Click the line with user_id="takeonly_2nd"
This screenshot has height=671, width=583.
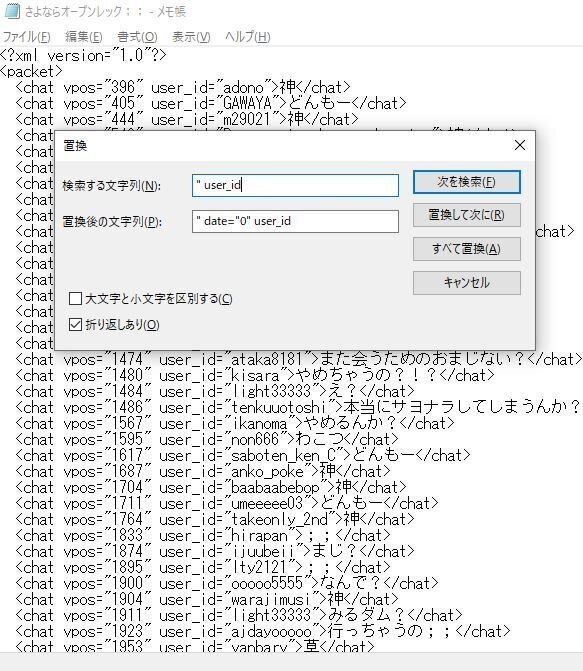click(215, 519)
